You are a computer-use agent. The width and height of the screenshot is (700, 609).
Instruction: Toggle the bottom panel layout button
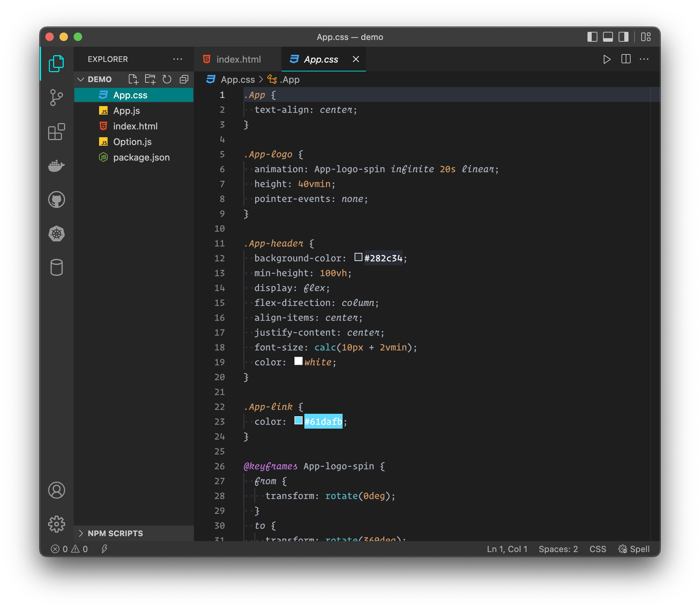click(x=608, y=37)
